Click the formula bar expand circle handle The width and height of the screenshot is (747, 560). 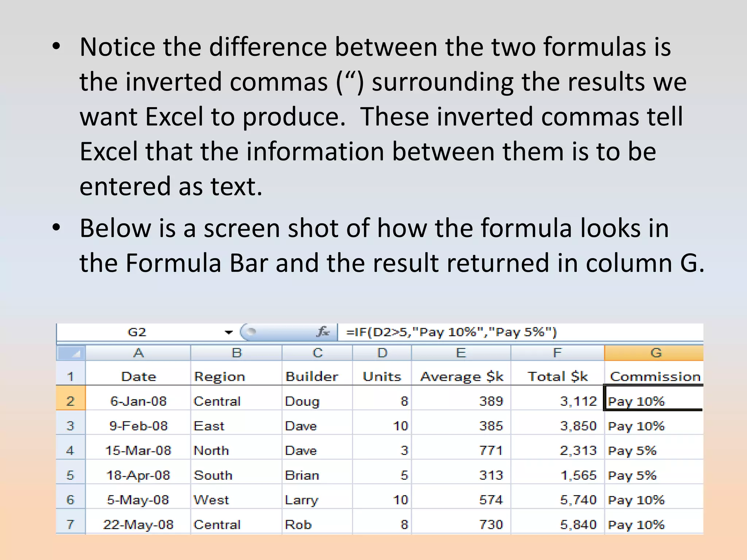pyautogui.click(x=250, y=331)
